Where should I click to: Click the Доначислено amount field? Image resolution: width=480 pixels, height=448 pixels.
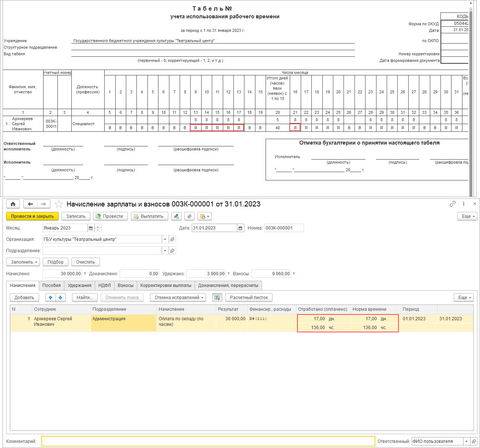[x=140, y=274]
